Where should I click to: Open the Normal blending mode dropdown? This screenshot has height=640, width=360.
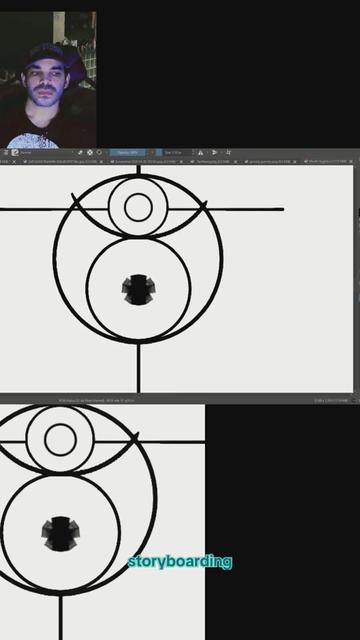[x=47, y=153]
